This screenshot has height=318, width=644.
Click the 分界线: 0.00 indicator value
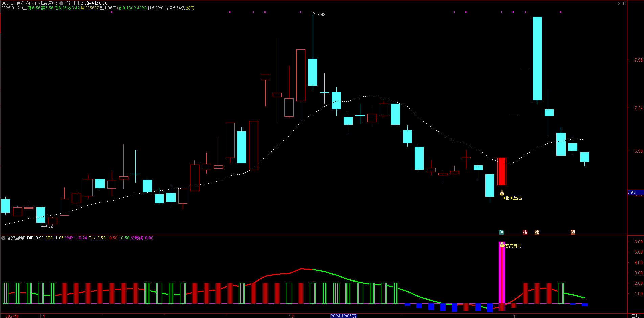coord(142,238)
